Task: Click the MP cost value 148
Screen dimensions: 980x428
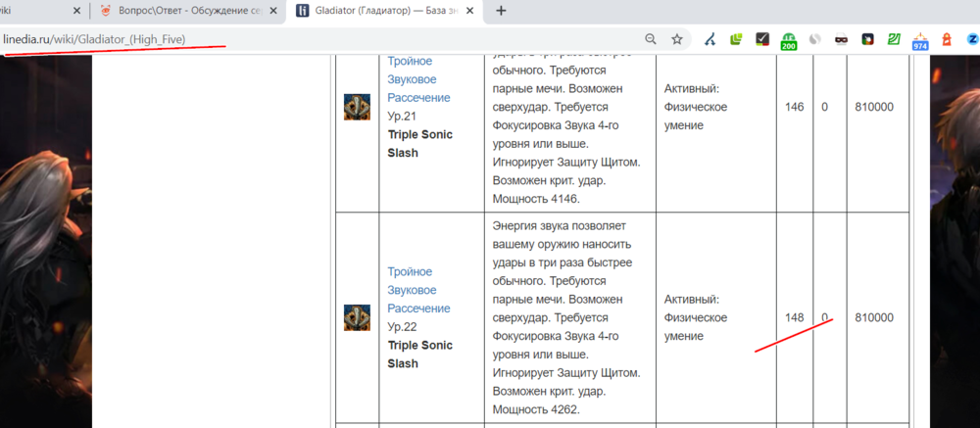Action: coord(795,317)
